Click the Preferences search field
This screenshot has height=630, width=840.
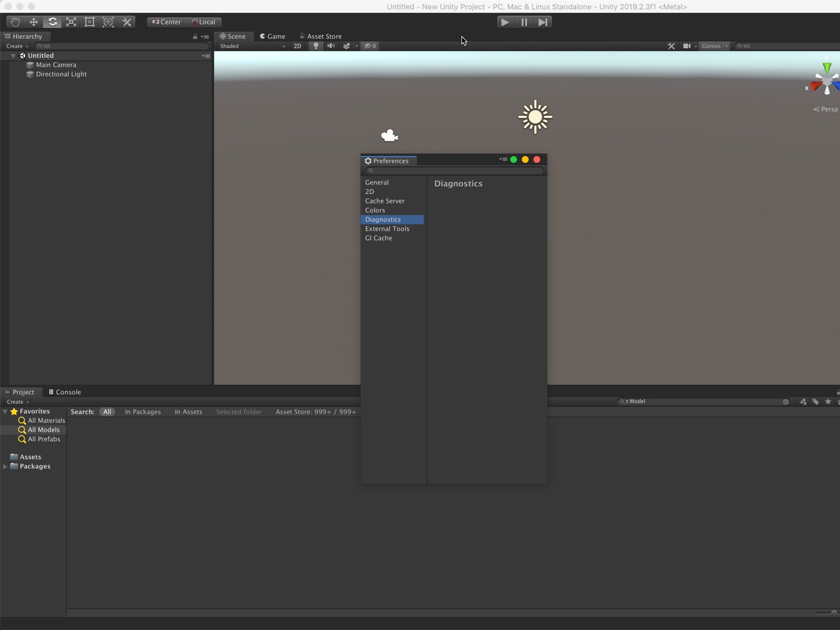click(x=454, y=170)
